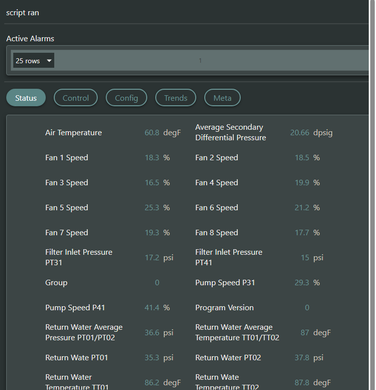Open the 25 rows dropdown
This screenshot has width=376, height=390.
[x=33, y=61]
